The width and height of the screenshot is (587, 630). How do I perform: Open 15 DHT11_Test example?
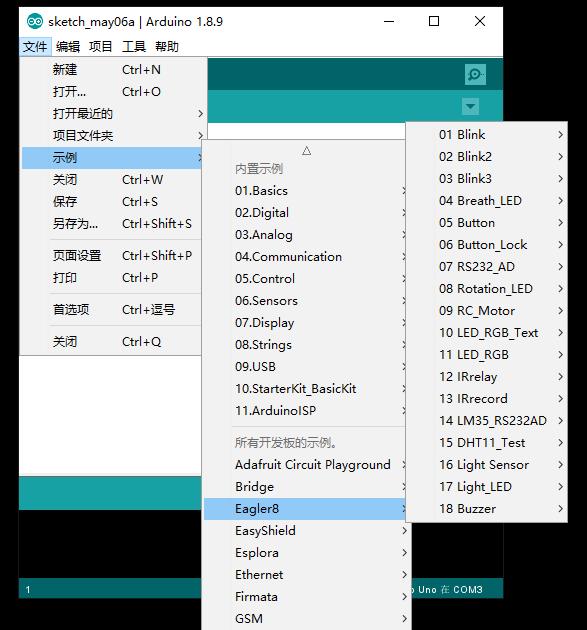pos(487,443)
